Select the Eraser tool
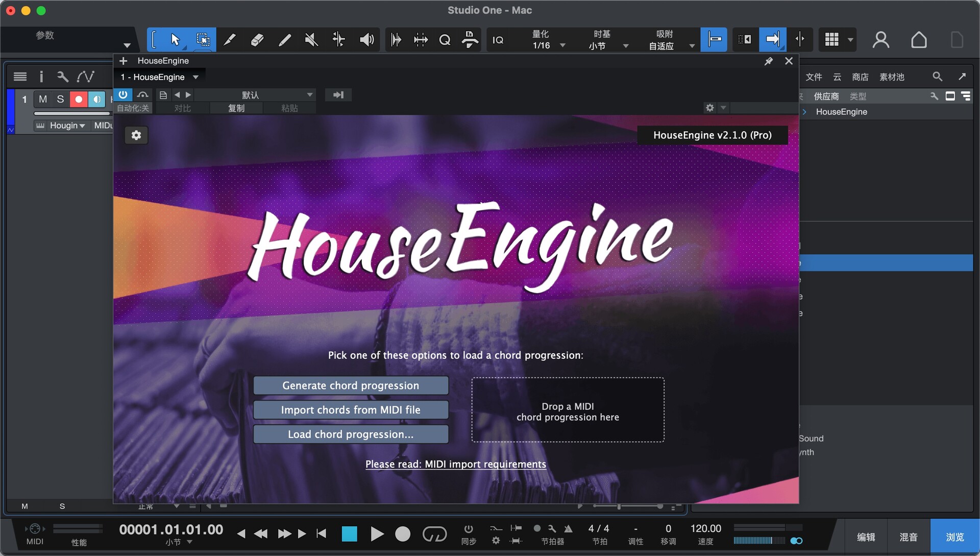 [x=257, y=40]
